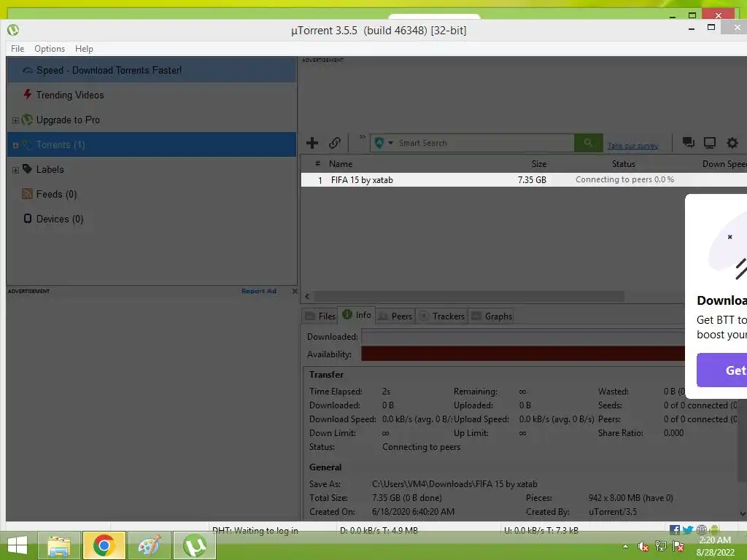Click the chat bubbles icon in toolbar

pos(688,142)
